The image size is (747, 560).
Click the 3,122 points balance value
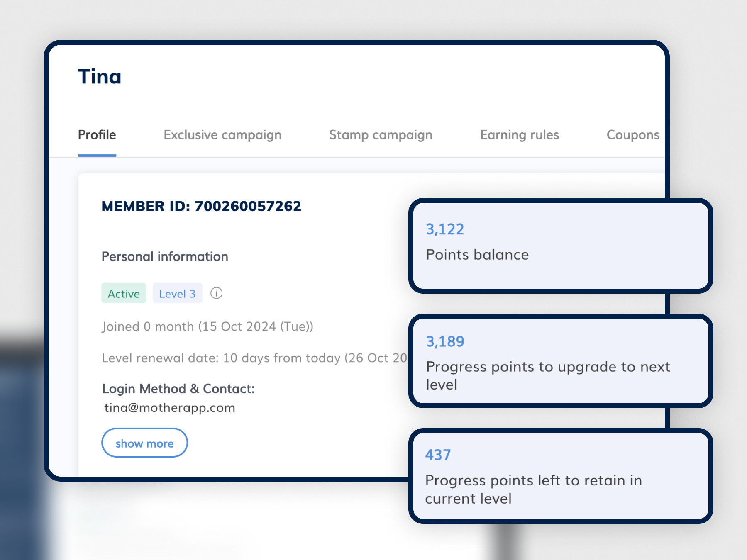(x=445, y=229)
